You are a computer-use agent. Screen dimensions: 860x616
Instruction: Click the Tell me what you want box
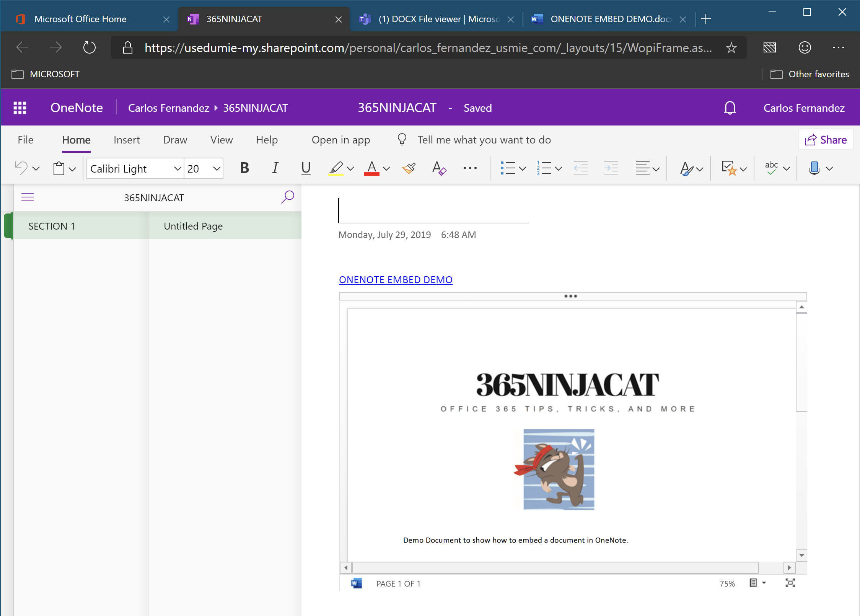click(x=484, y=140)
